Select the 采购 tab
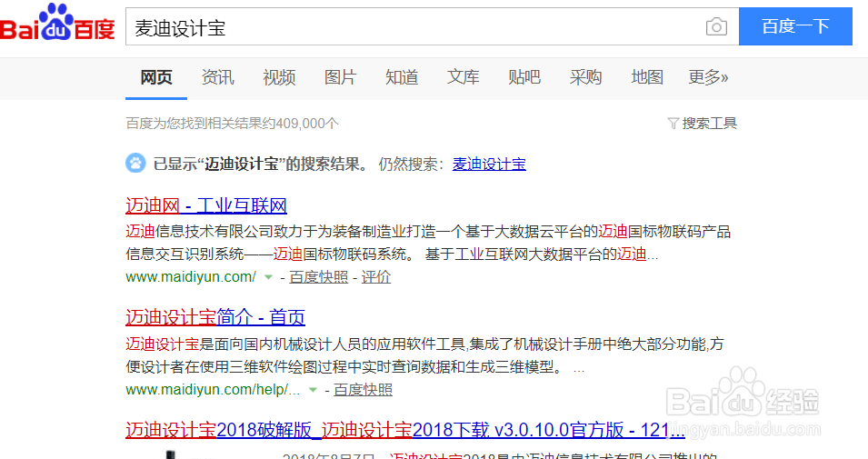The width and height of the screenshot is (868, 459). click(585, 77)
